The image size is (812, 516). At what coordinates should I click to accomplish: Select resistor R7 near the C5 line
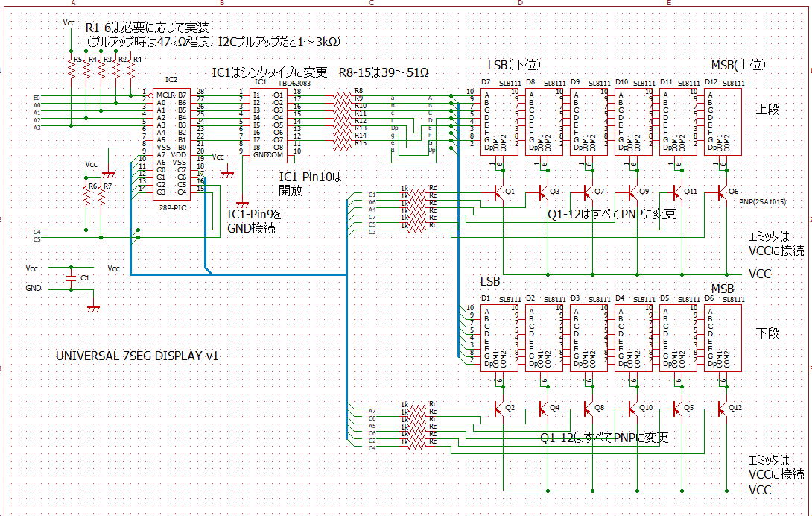(101, 196)
